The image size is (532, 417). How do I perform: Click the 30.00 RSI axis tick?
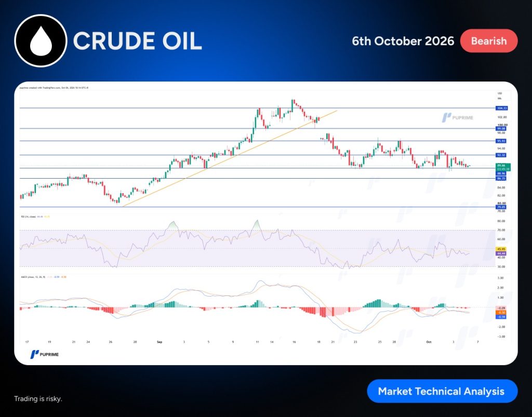[x=501, y=267]
